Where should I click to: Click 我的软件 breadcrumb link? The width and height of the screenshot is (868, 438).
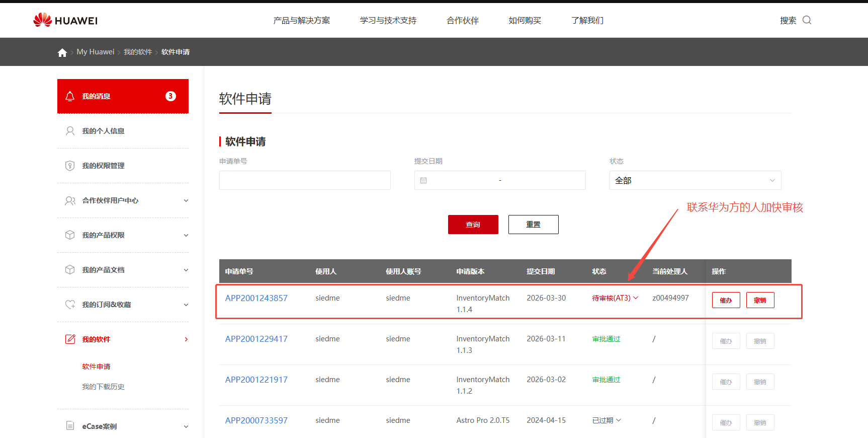[138, 52]
